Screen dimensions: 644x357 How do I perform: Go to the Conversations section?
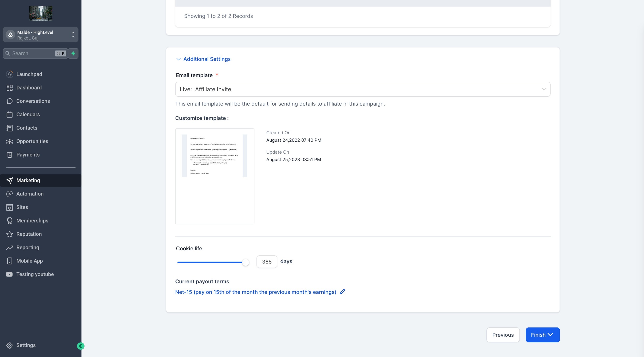click(33, 101)
